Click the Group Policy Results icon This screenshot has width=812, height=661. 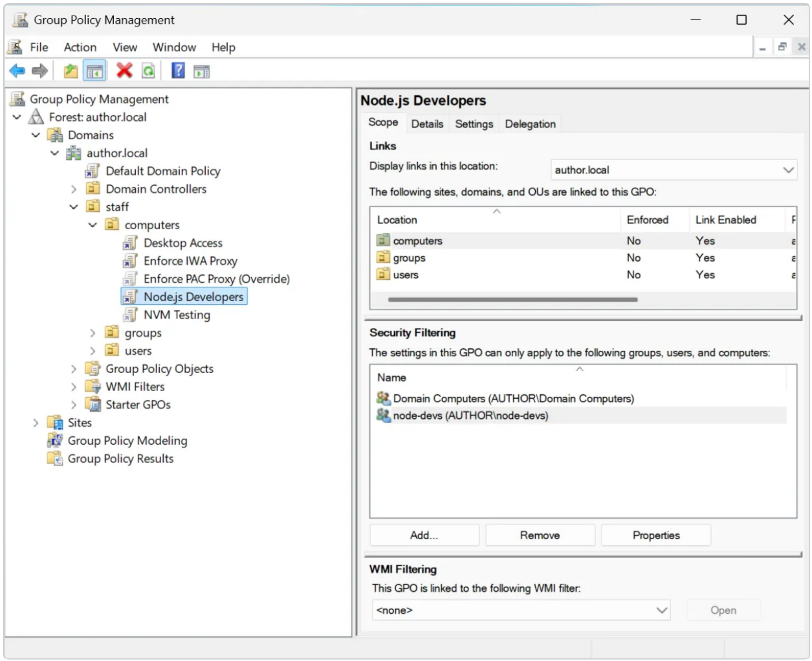(x=55, y=458)
